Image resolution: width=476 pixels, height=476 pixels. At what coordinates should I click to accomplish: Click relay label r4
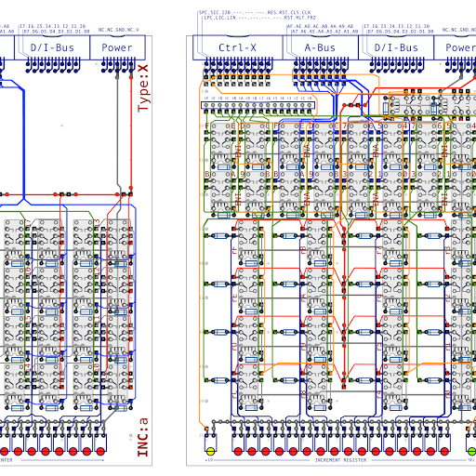coord(379,394)
